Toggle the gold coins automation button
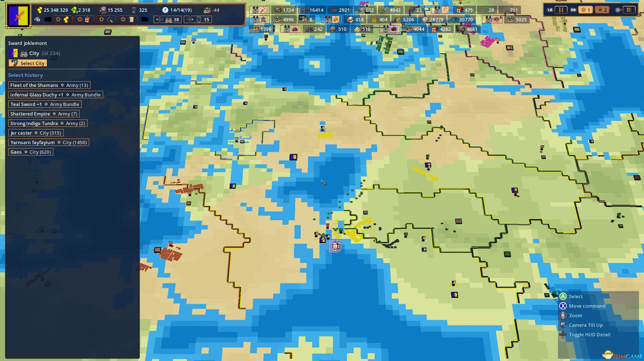Image resolution: width=644 pixels, height=361 pixels. pyautogui.click(x=62, y=20)
